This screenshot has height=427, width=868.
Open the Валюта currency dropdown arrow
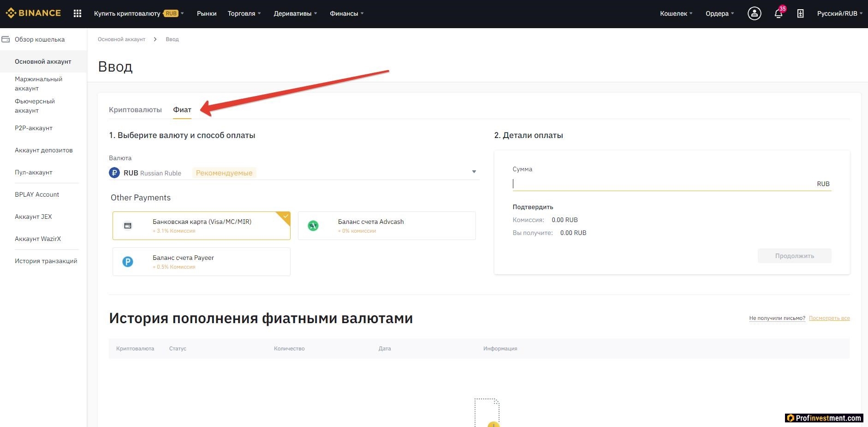point(474,172)
